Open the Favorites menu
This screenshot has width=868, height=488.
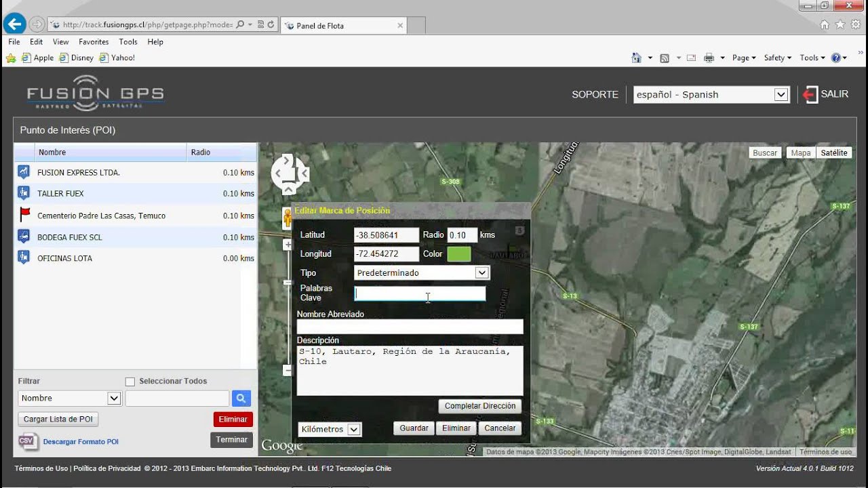pyautogui.click(x=94, y=42)
